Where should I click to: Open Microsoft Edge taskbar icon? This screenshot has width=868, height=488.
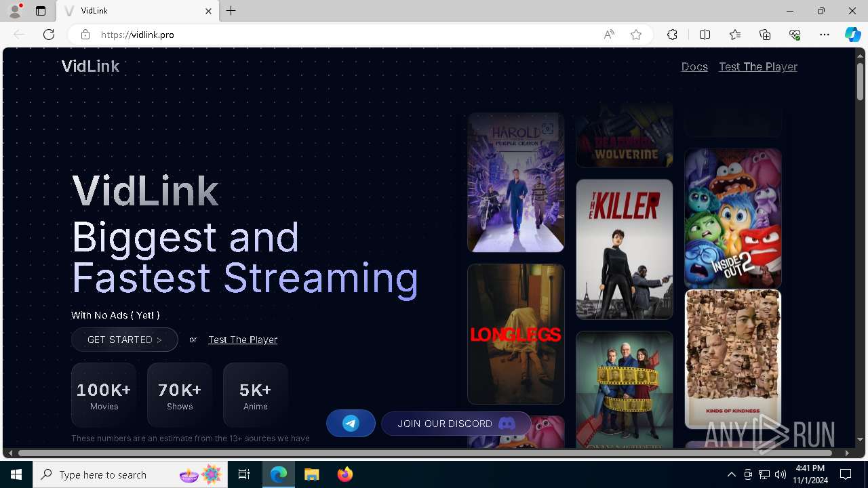pos(279,474)
